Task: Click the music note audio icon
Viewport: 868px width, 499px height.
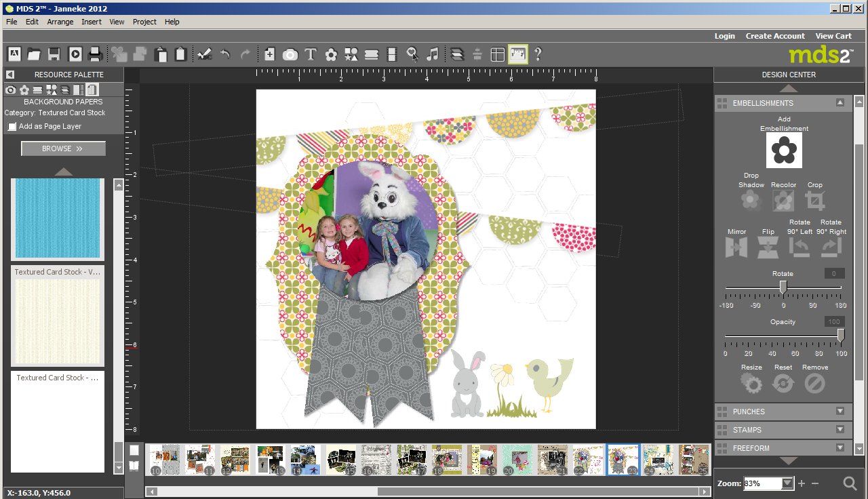Action: coord(432,54)
